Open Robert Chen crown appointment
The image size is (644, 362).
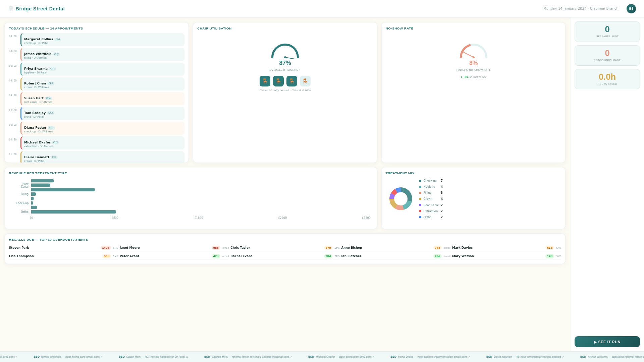pos(102,84)
